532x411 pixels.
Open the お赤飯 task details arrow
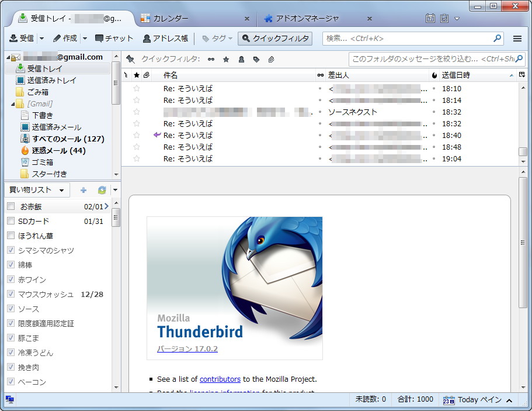click(106, 206)
